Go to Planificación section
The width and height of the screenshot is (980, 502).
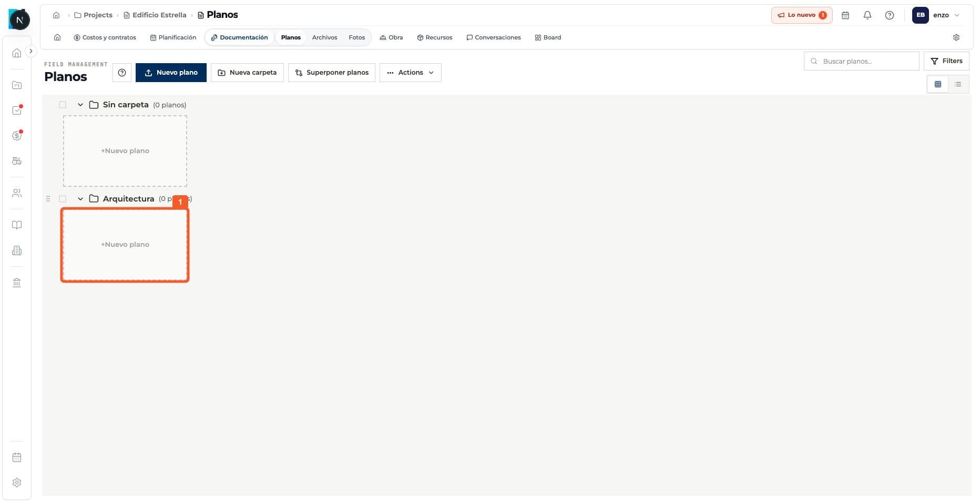(x=173, y=37)
